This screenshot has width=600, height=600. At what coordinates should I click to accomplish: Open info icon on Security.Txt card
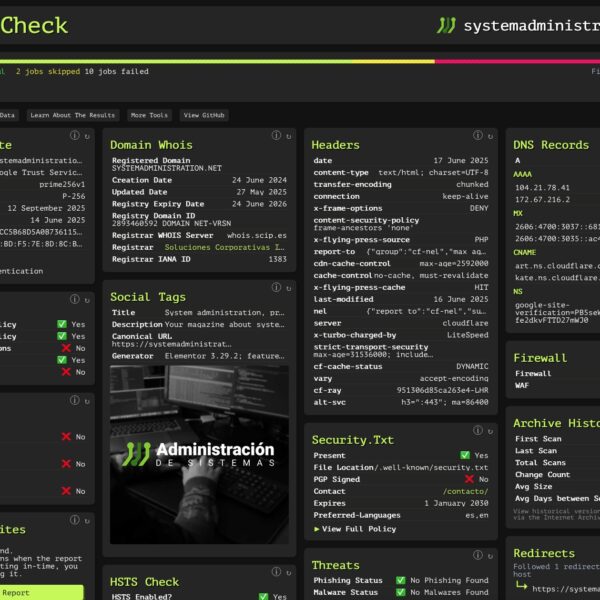pyautogui.click(x=478, y=430)
